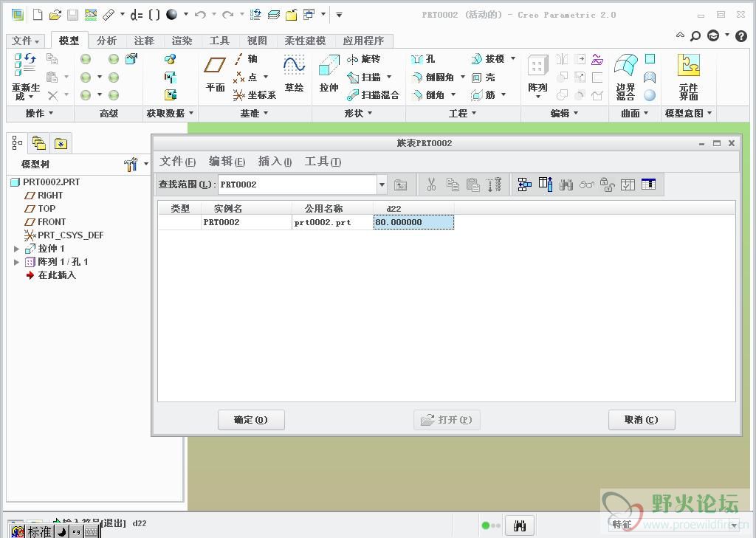Click the lock/unlock instance icon in family table
This screenshot has height=538, width=756.
click(607, 184)
